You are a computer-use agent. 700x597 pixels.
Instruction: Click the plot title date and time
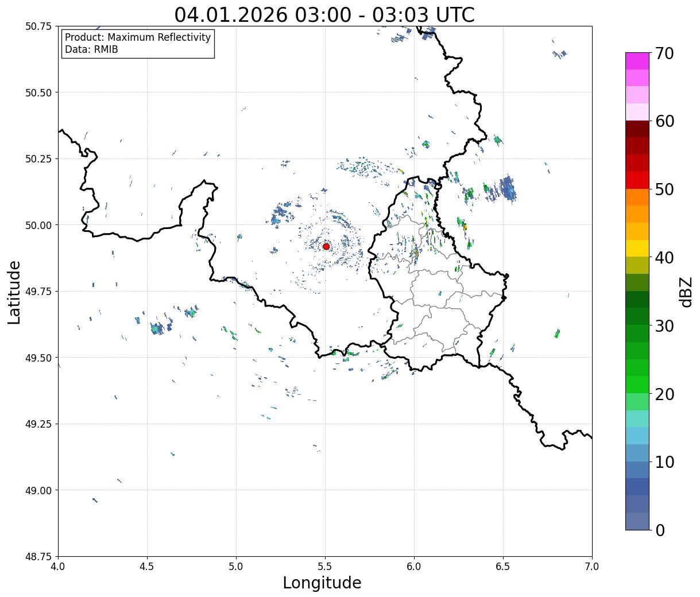click(x=324, y=14)
